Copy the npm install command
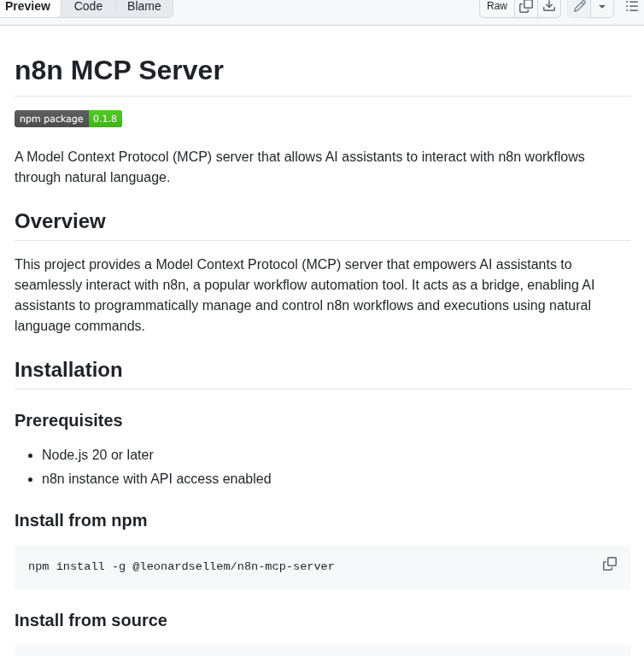644x656 pixels. click(x=610, y=564)
